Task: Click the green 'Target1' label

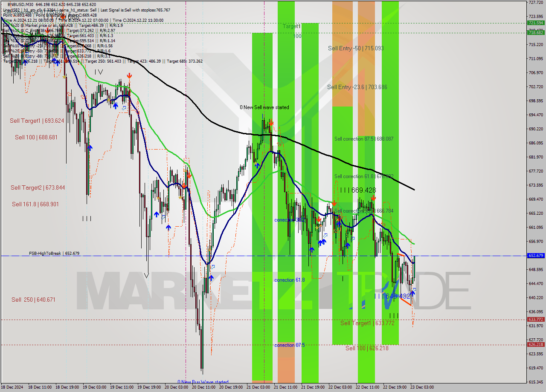Action: [x=292, y=26]
